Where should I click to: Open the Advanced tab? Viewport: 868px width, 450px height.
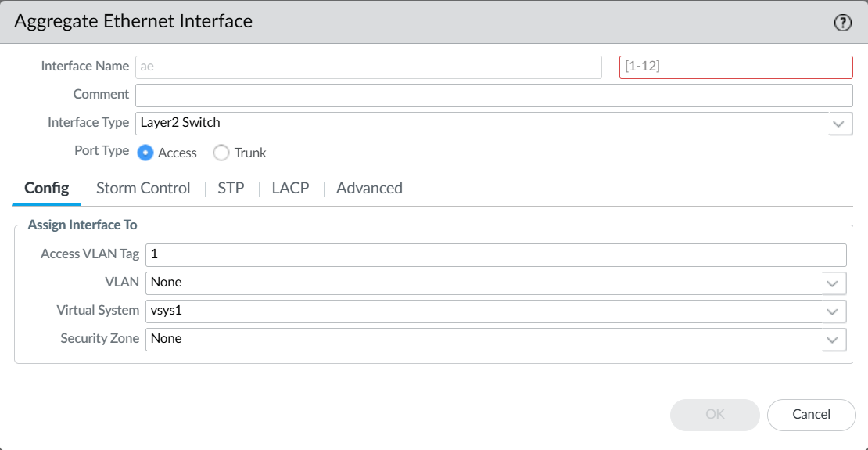pyautogui.click(x=369, y=188)
